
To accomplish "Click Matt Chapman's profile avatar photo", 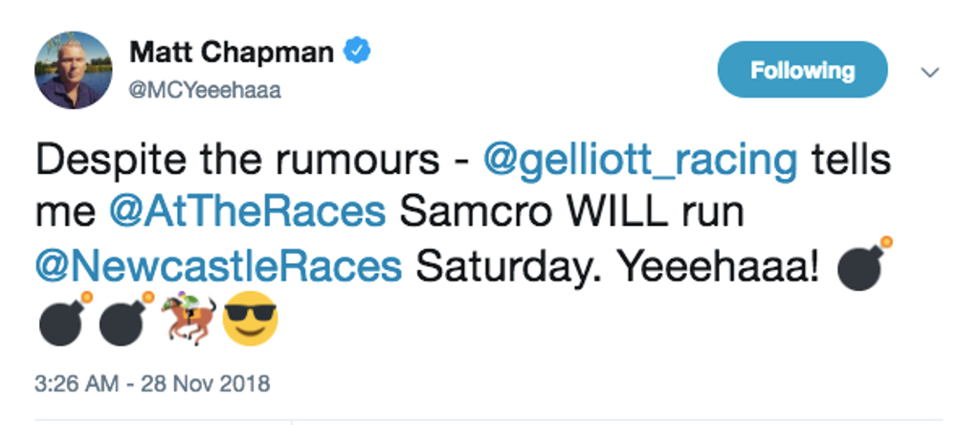I will (x=74, y=69).
